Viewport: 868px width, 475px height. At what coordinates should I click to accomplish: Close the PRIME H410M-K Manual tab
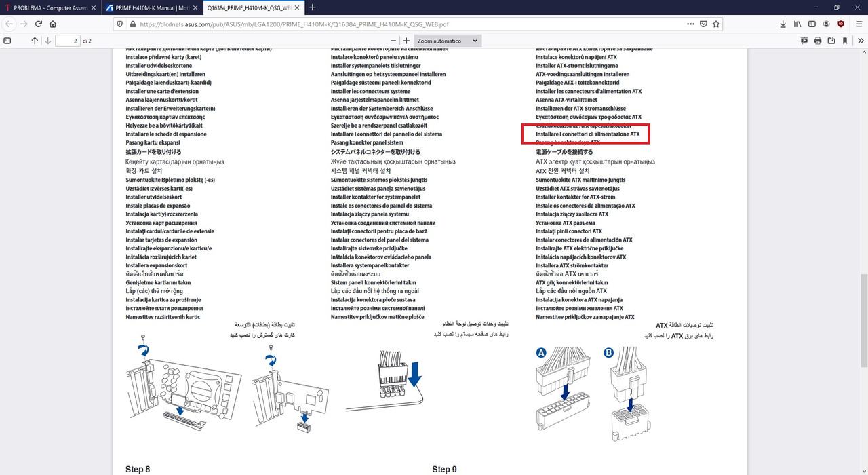click(x=195, y=7)
